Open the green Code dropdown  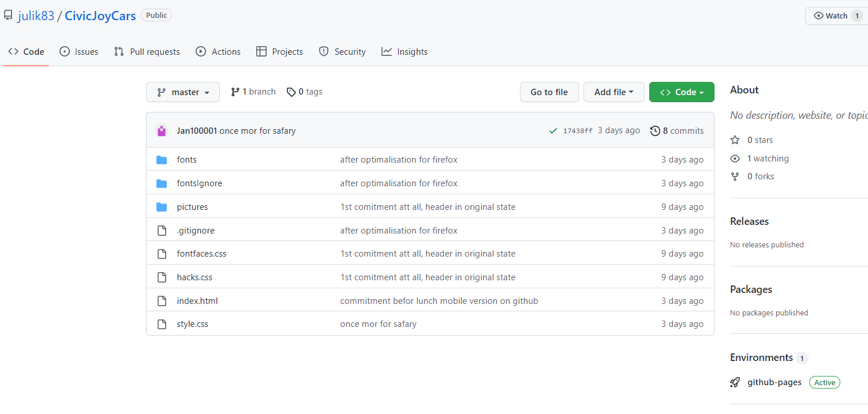pos(682,91)
